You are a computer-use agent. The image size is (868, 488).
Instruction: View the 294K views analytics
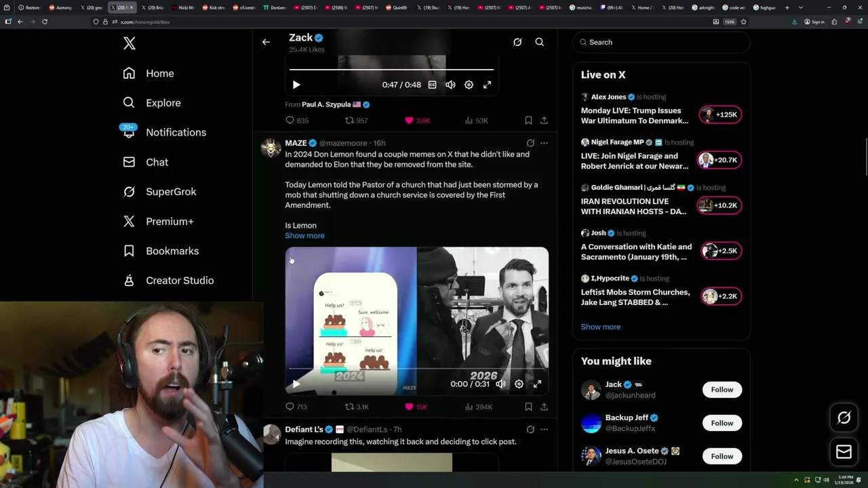478,407
